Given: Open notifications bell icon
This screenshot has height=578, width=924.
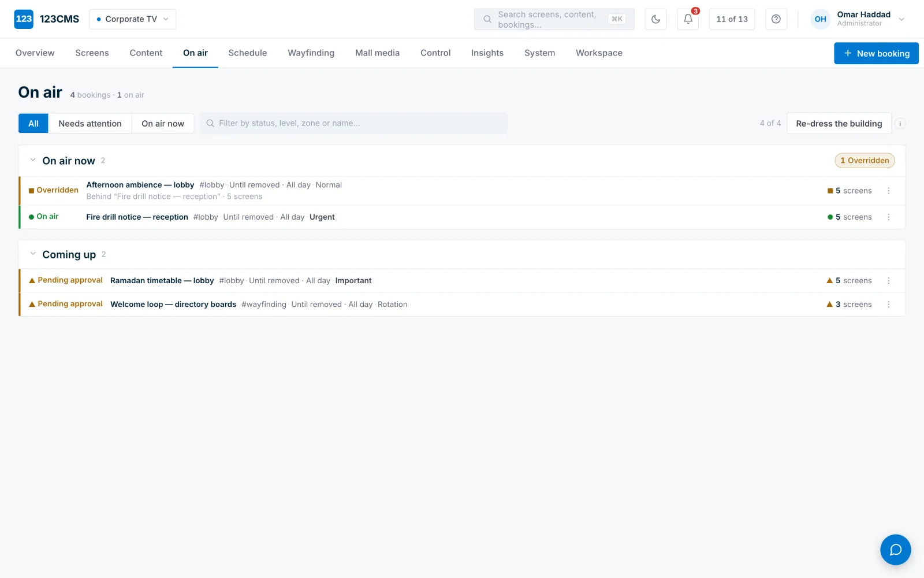Looking at the screenshot, I should click(688, 19).
